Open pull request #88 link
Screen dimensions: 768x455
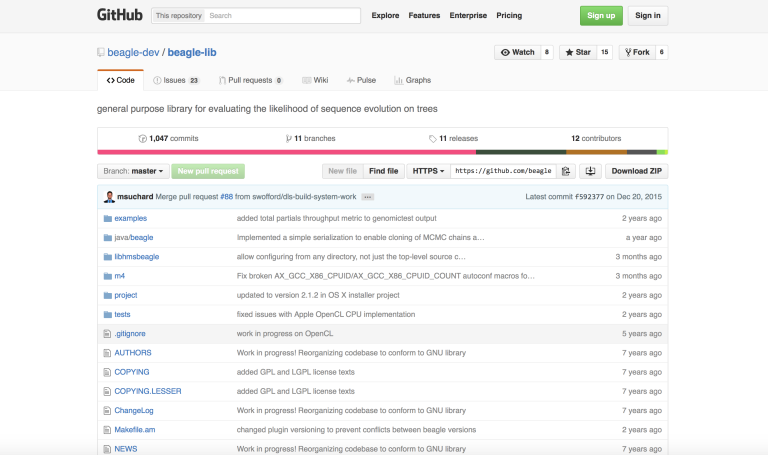coord(227,197)
